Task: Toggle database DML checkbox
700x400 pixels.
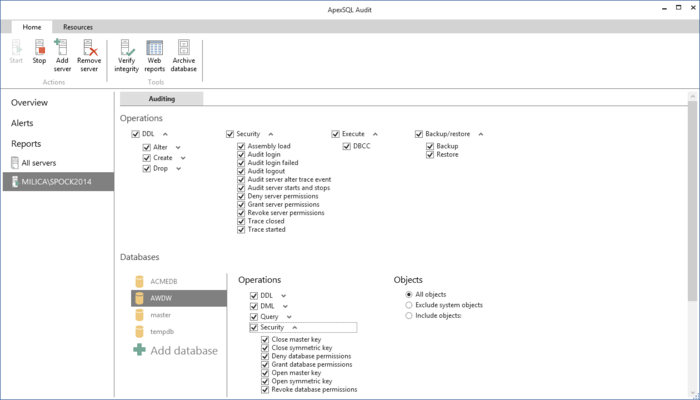Action: click(x=254, y=306)
